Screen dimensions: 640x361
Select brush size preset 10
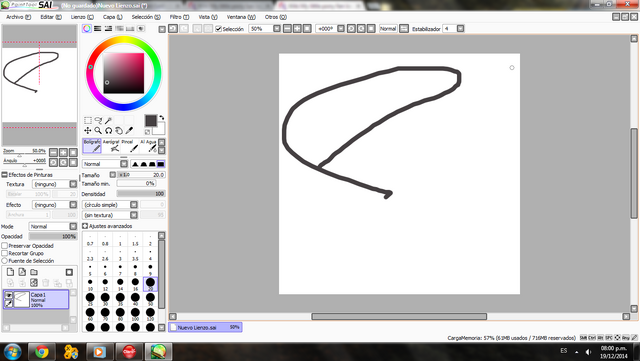click(90, 284)
